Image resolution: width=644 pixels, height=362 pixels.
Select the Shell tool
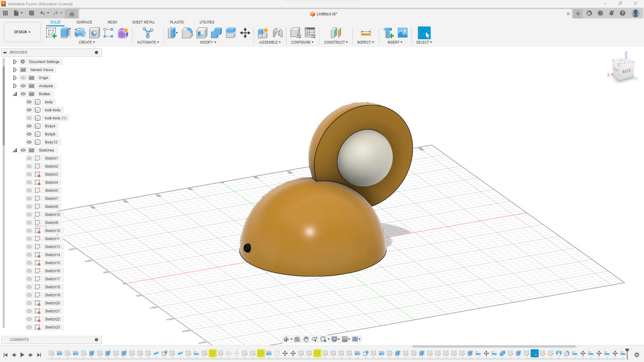(202, 33)
